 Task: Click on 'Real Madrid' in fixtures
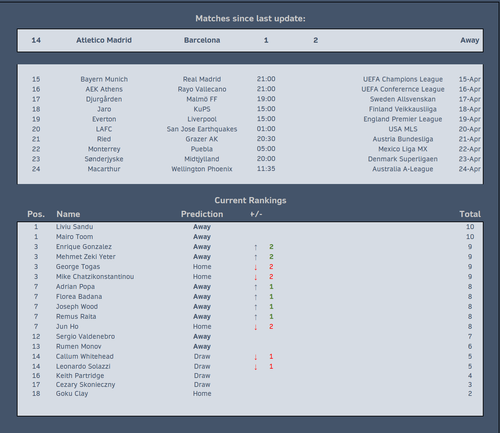point(202,79)
